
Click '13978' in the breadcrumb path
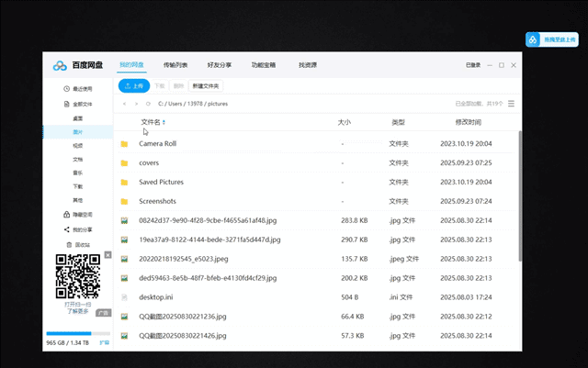pyautogui.click(x=195, y=104)
